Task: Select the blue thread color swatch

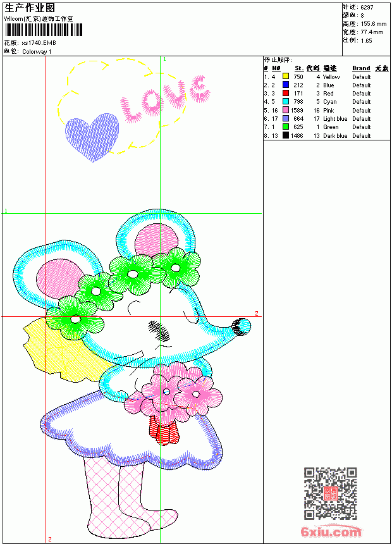Action: [286, 85]
